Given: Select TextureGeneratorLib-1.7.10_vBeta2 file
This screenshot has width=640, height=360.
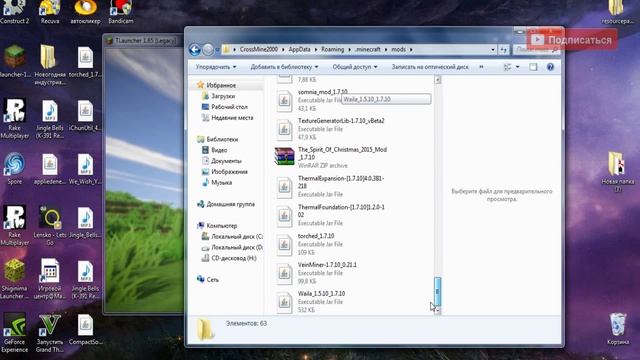Looking at the screenshot, I should coord(331,129).
